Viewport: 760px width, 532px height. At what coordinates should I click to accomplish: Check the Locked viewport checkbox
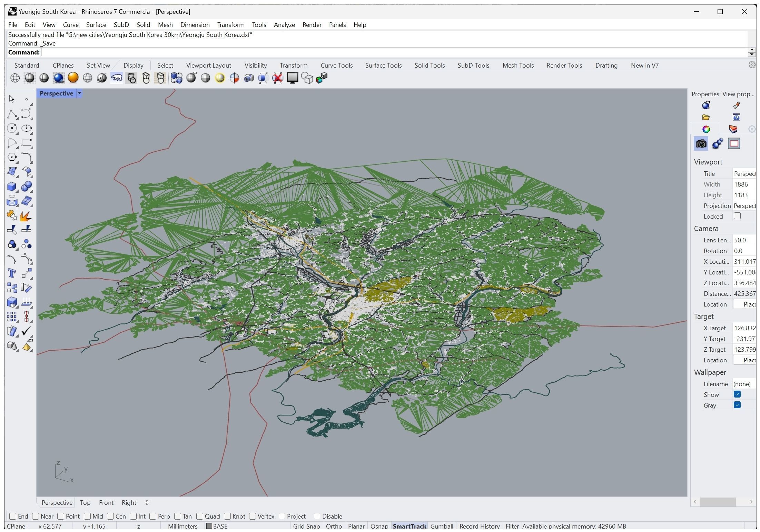(737, 216)
